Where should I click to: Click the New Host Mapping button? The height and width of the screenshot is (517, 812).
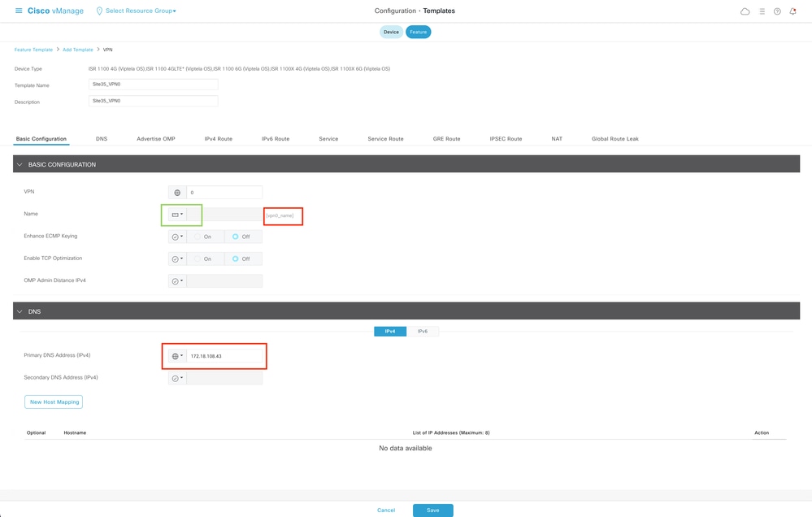[53, 401]
